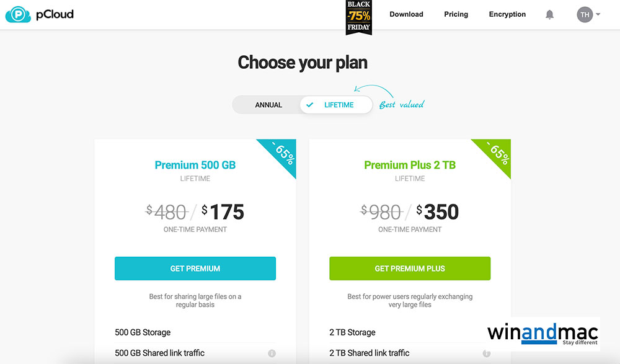Click info icon beside 2 TB link traffic
Image resolution: width=620 pixels, height=364 pixels.
487,353
